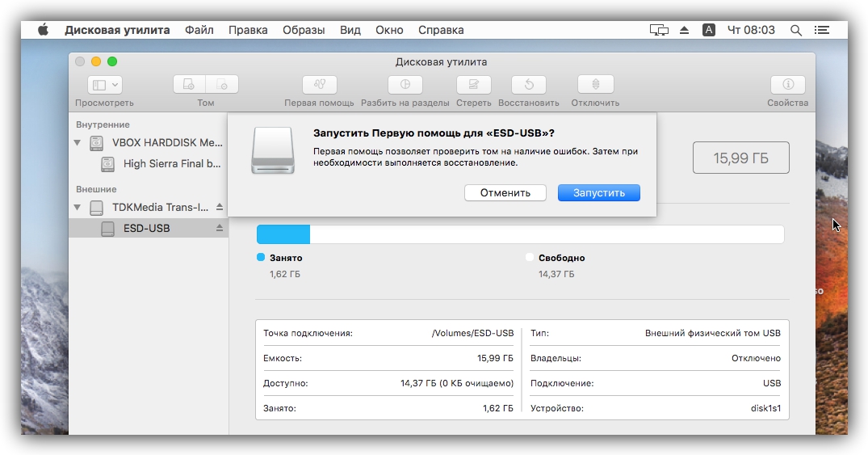Screen dimensions: 868x455
Task: Eject the ESD-USB volume in sidebar
Action: (x=219, y=229)
